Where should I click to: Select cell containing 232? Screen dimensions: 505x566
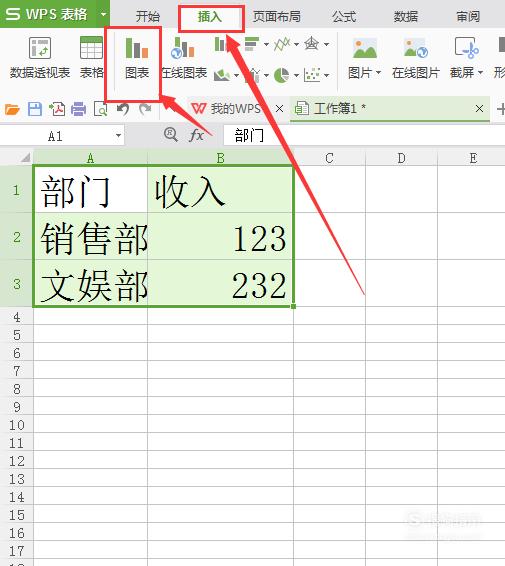click(221, 283)
